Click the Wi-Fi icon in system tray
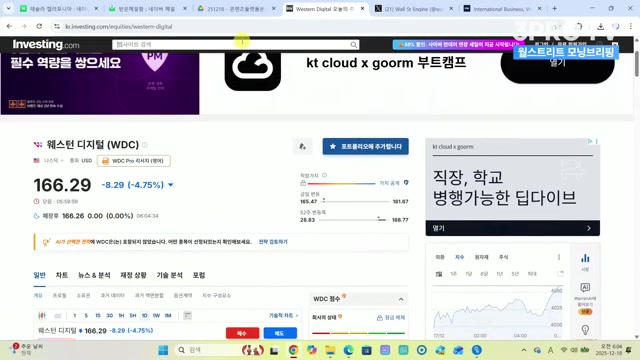 tap(564, 350)
